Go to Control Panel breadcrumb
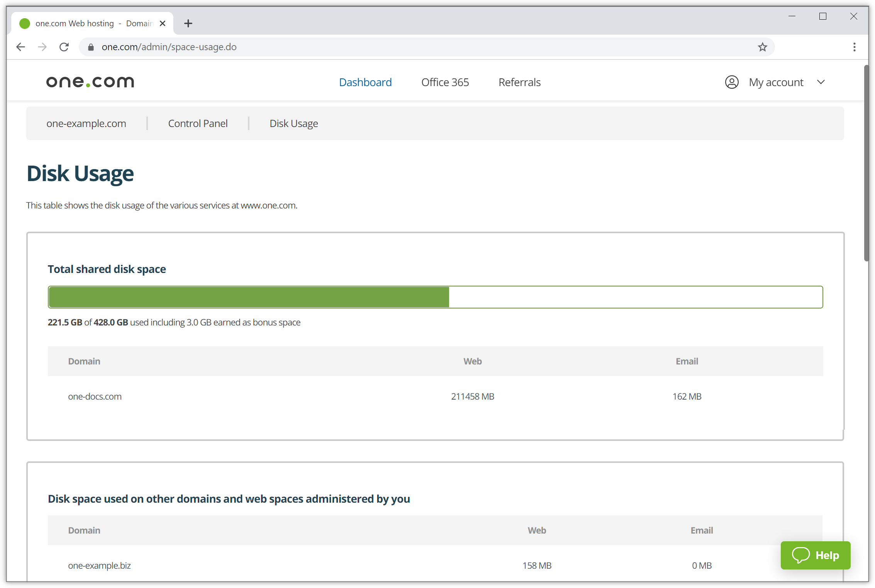This screenshot has height=588, width=875. coord(198,124)
